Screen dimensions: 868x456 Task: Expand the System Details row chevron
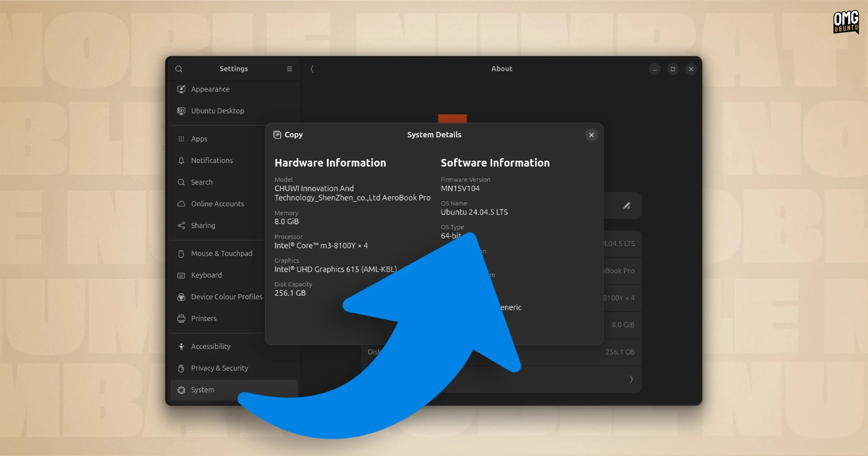pyautogui.click(x=631, y=380)
